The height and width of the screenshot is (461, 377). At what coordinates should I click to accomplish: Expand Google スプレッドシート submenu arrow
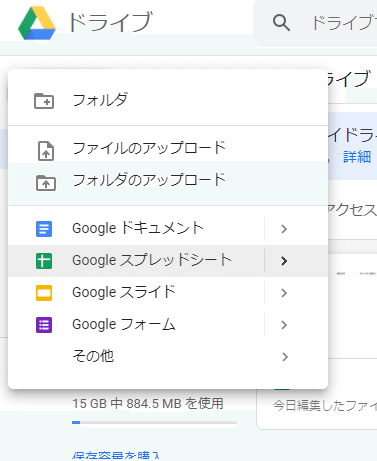tap(284, 261)
